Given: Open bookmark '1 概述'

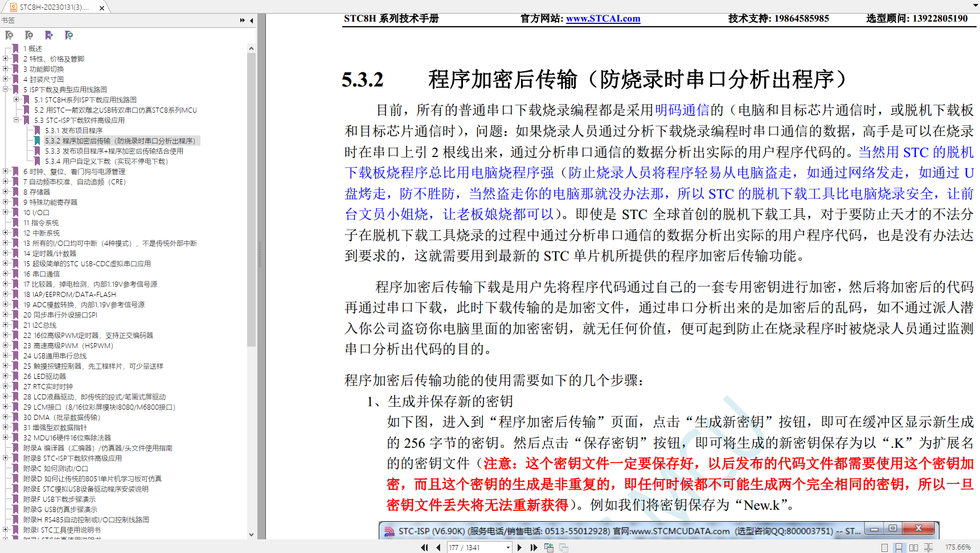Looking at the screenshot, I should point(32,48).
